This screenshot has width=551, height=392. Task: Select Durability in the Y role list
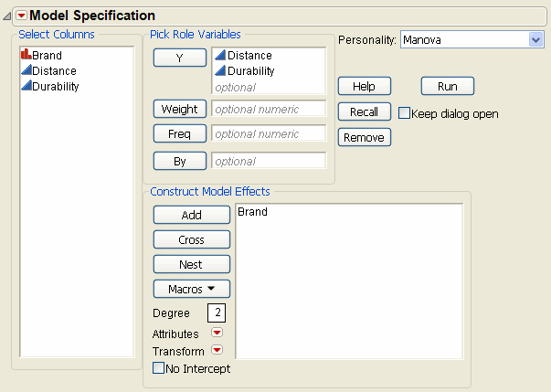tap(250, 70)
